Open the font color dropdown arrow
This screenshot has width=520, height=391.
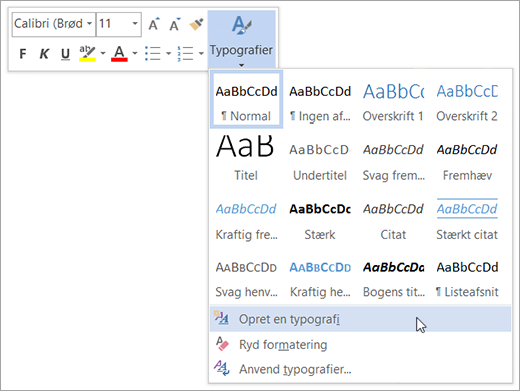point(135,53)
